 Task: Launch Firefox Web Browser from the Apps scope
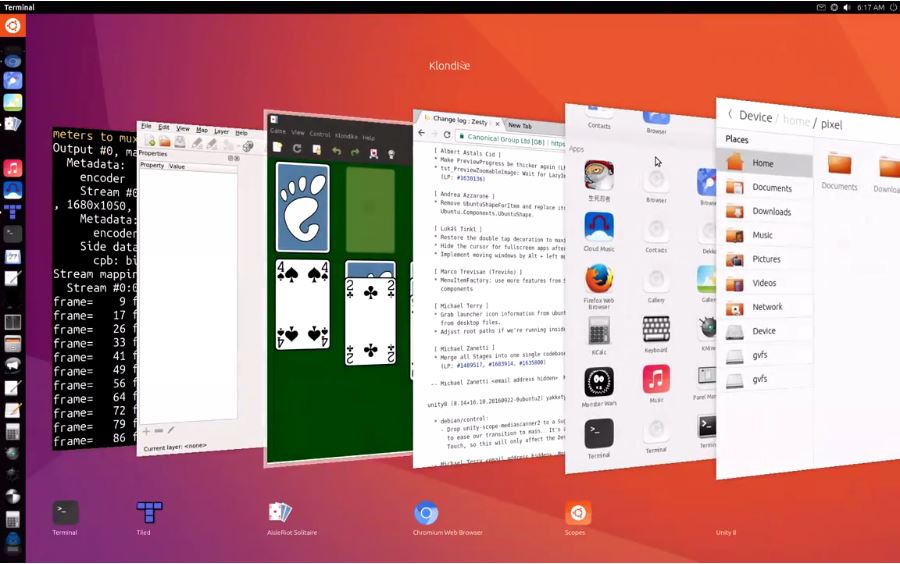[599, 280]
